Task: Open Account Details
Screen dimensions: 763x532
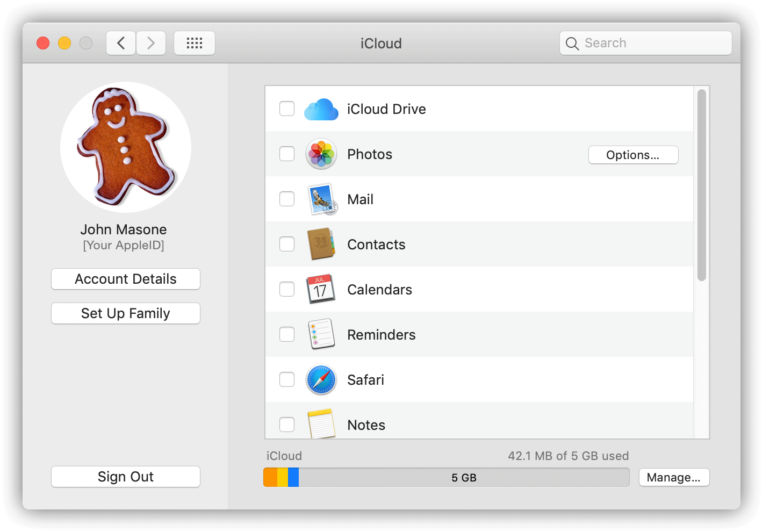Action: [x=126, y=279]
